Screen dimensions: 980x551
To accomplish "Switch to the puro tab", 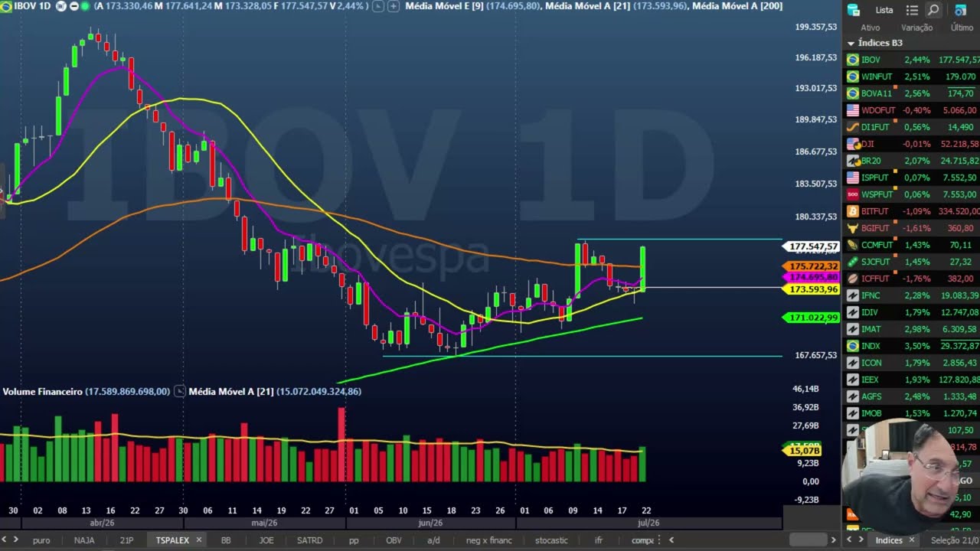I will (x=41, y=540).
